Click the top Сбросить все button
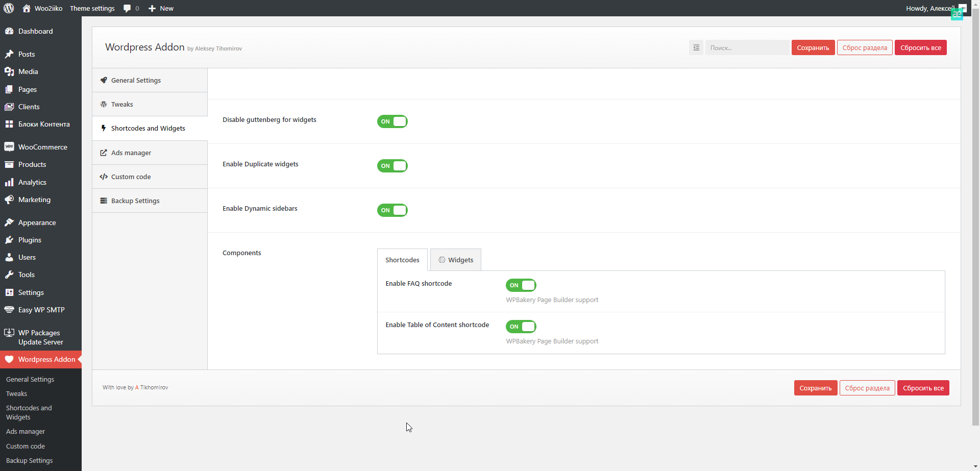Viewport: 980px width, 471px height. [x=921, y=47]
